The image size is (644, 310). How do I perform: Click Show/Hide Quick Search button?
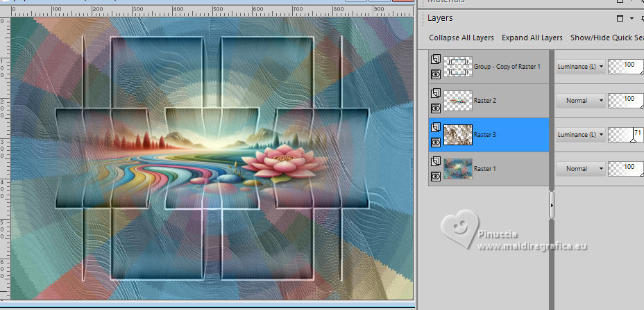tap(607, 38)
